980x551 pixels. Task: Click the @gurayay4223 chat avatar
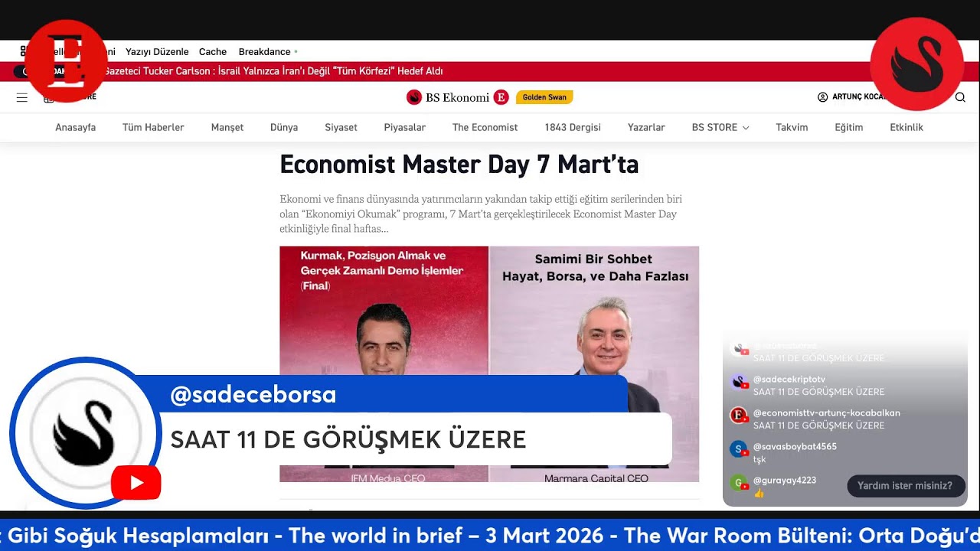pyautogui.click(x=739, y=483)
